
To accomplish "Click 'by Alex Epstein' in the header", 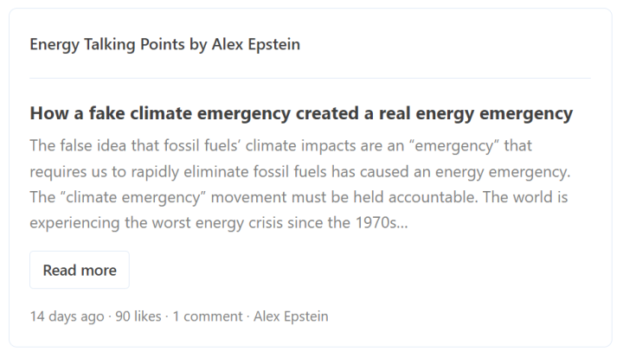I will [x=245, y=44].
